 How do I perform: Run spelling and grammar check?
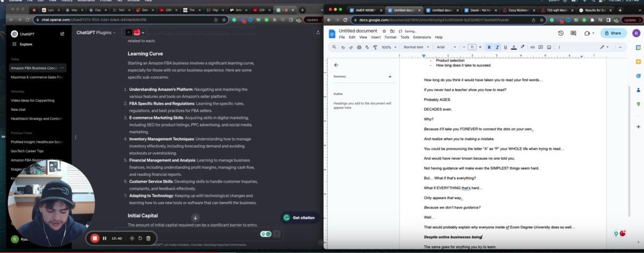[366, 47]
